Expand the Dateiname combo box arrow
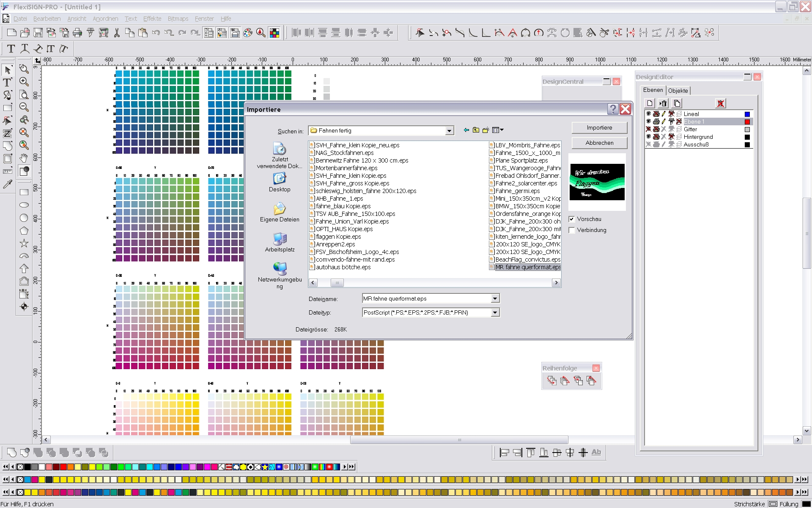812x508 pixels. coord(495,298)
